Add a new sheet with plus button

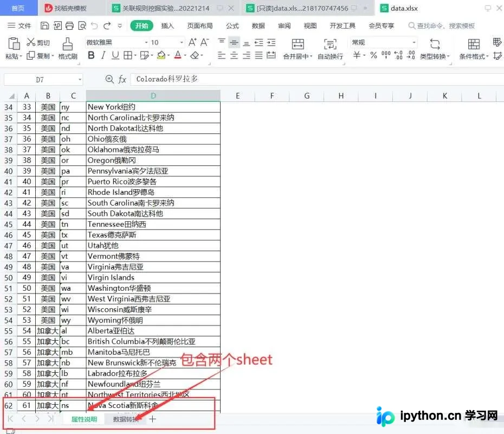click(153, 419)
